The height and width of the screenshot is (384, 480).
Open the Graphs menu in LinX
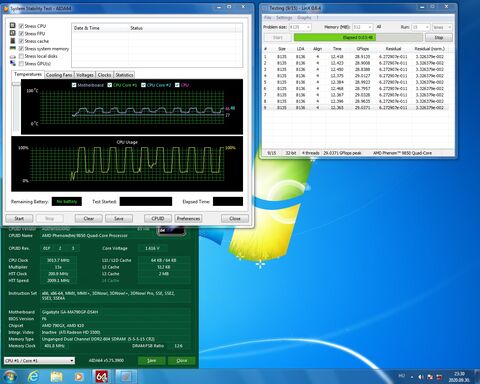point(304,17)
